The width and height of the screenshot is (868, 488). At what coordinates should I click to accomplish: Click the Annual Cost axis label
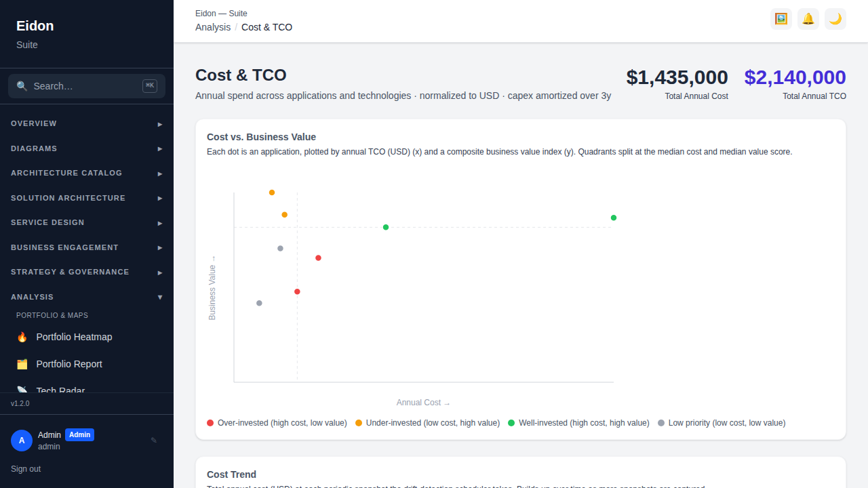coord(423,403)
